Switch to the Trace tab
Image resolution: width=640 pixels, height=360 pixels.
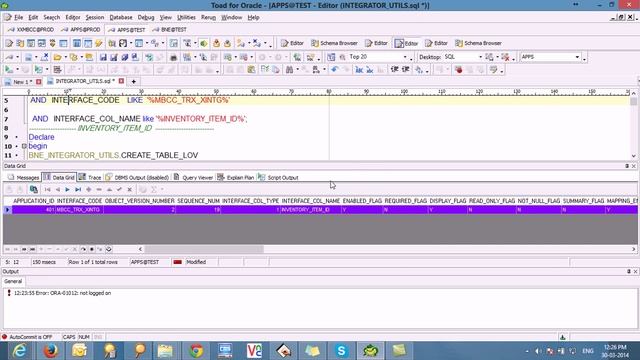click(x=90, y=178)
